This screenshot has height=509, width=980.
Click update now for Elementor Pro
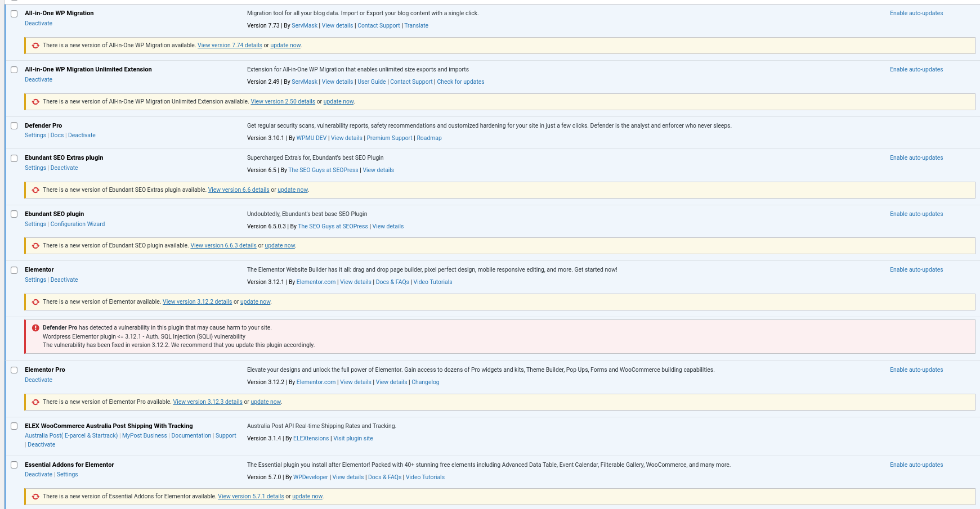266,402
